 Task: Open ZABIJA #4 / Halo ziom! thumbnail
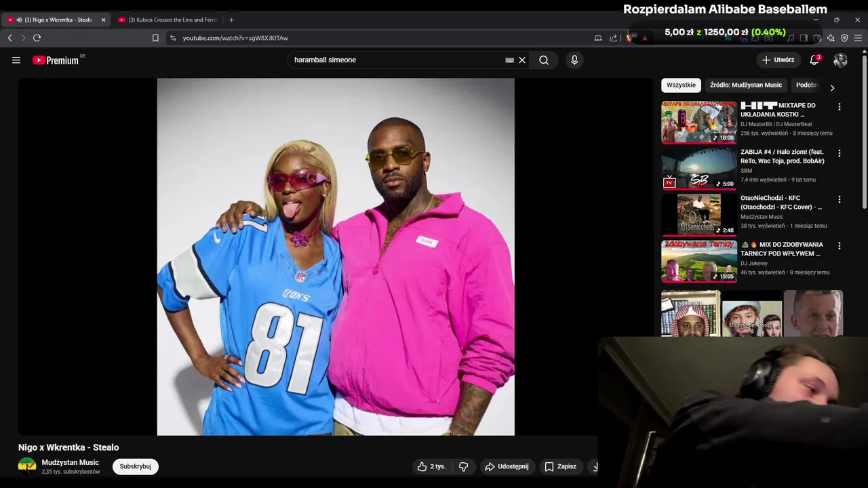tap(699, 168)
